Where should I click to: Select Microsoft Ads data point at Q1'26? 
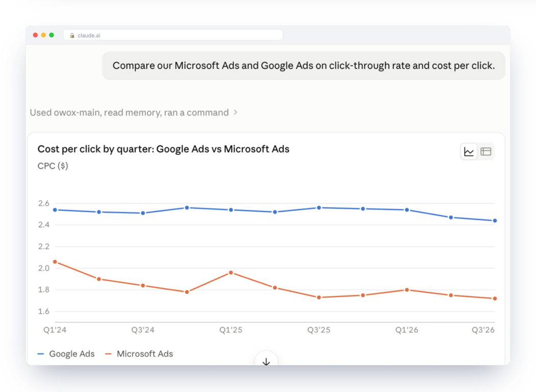tap(407, 290)
